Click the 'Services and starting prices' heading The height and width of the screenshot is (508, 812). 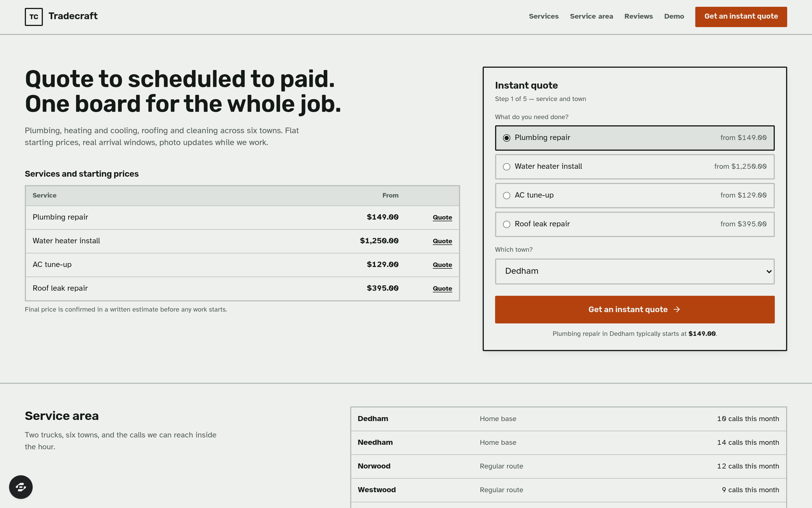(x=81, y=174)
